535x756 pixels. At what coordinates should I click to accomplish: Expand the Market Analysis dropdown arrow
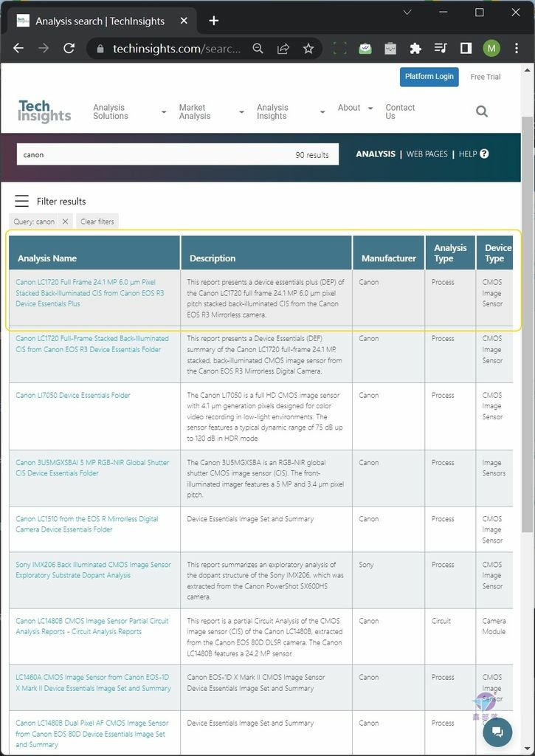click(242, 112)
